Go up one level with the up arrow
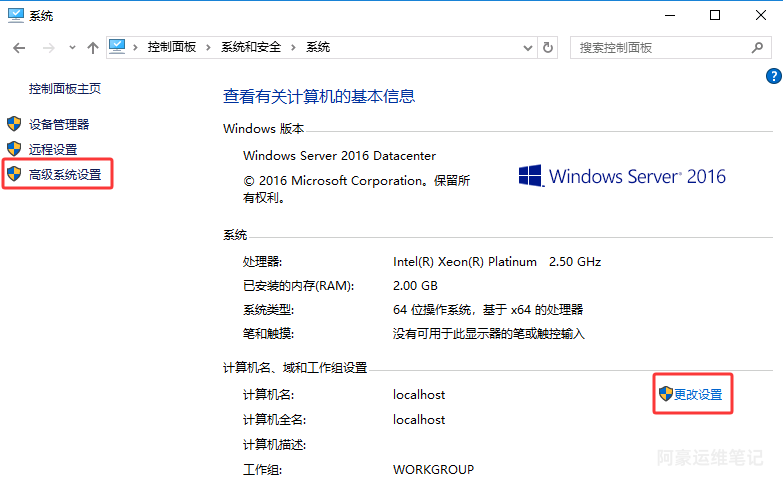 92,48
